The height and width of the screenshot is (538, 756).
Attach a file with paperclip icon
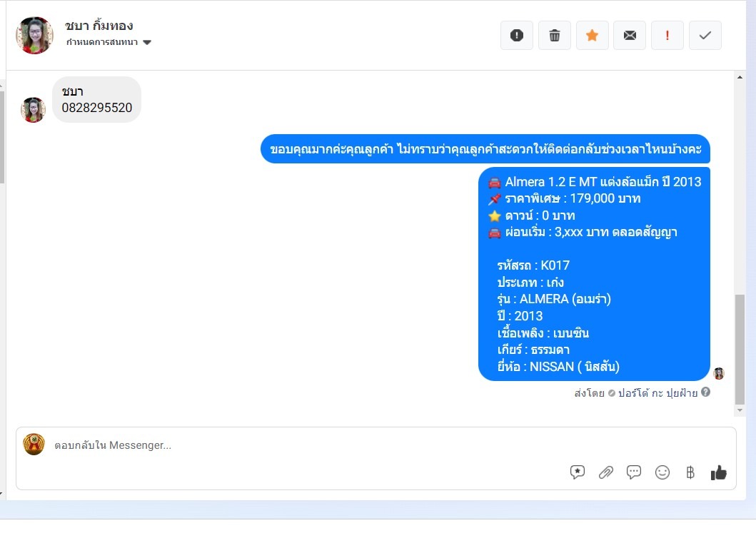[605, 472]
